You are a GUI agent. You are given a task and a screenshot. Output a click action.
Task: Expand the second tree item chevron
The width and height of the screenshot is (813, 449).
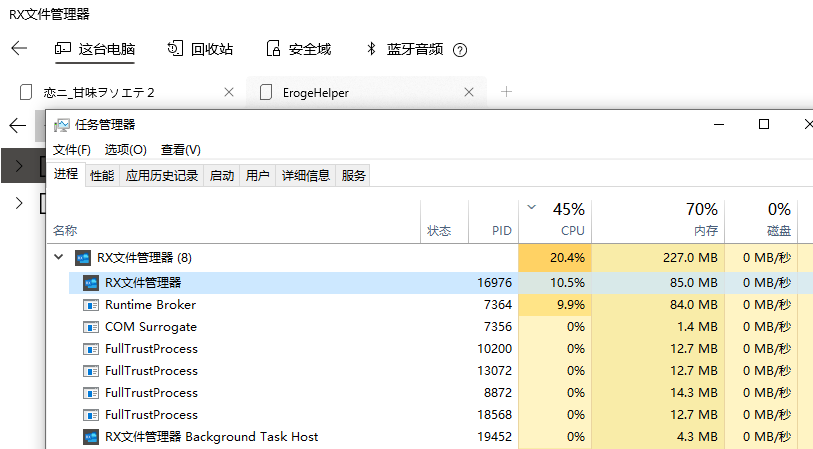pyautogui.click(x=19, y=203)
